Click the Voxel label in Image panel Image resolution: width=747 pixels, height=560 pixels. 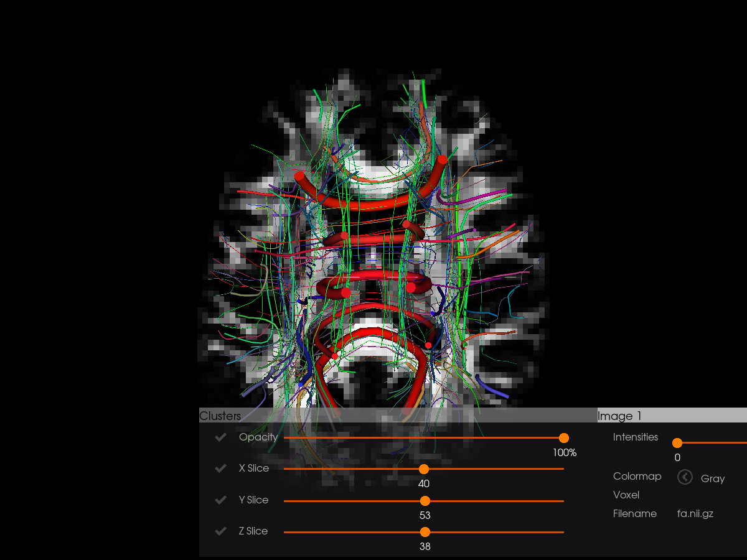pyautogui.click(x=626, y=495)
